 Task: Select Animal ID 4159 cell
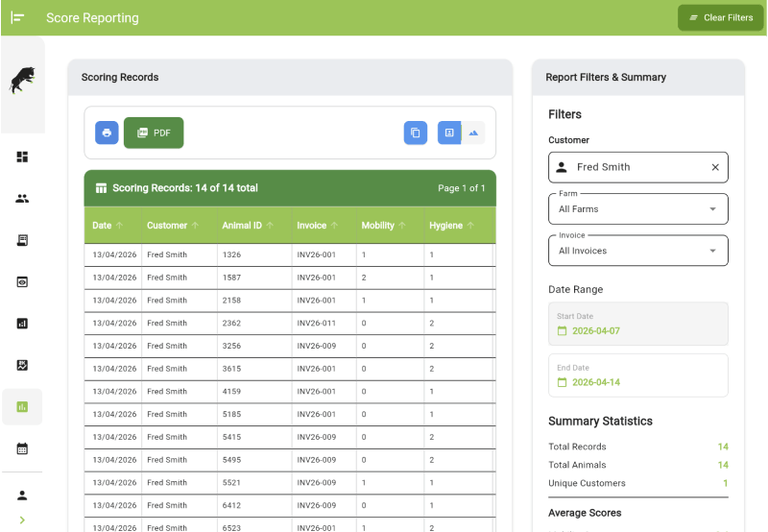254,392
